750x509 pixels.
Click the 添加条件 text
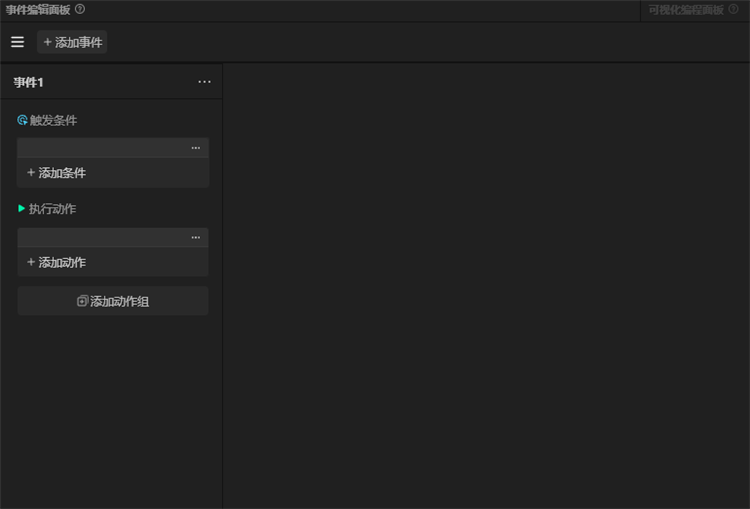(x=62, y=173)
